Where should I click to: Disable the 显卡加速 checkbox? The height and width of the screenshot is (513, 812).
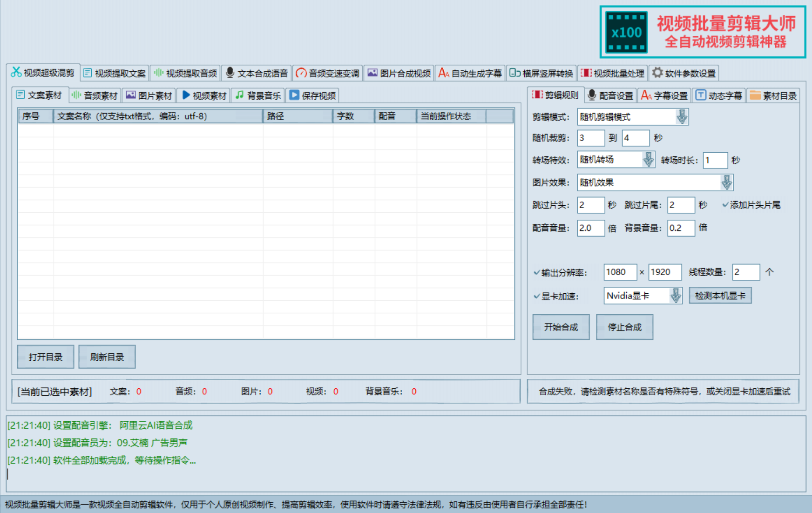coord(537,296)
